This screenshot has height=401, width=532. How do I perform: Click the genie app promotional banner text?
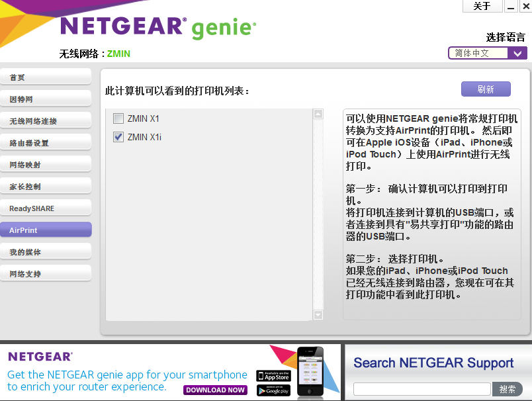pos(127,380)
